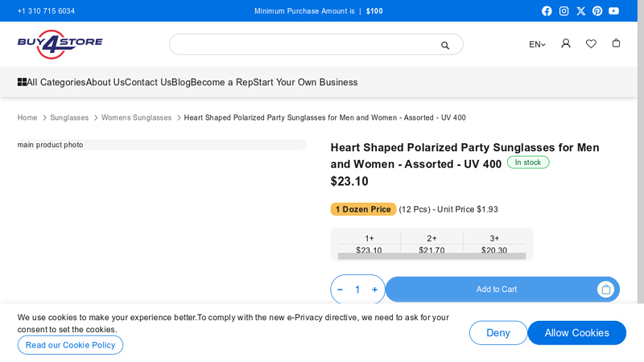This screenshot has height=362, width=644.
Task: Open the YouTube social icon
Action: pos(613,11)
